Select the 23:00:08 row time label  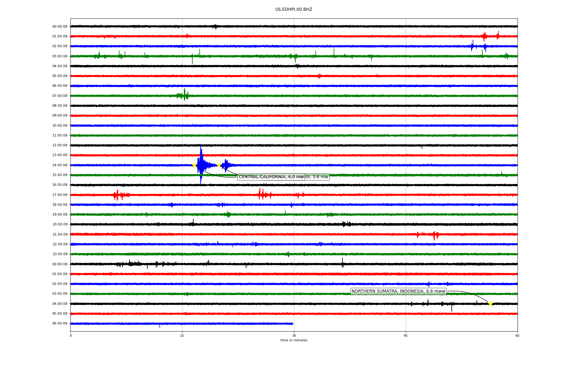click(60, 254)
